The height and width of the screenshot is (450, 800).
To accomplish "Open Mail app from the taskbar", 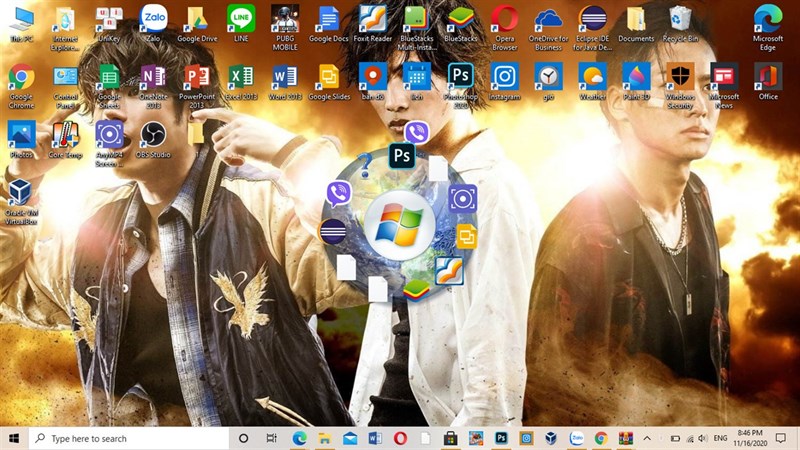I will pos(349,438).
